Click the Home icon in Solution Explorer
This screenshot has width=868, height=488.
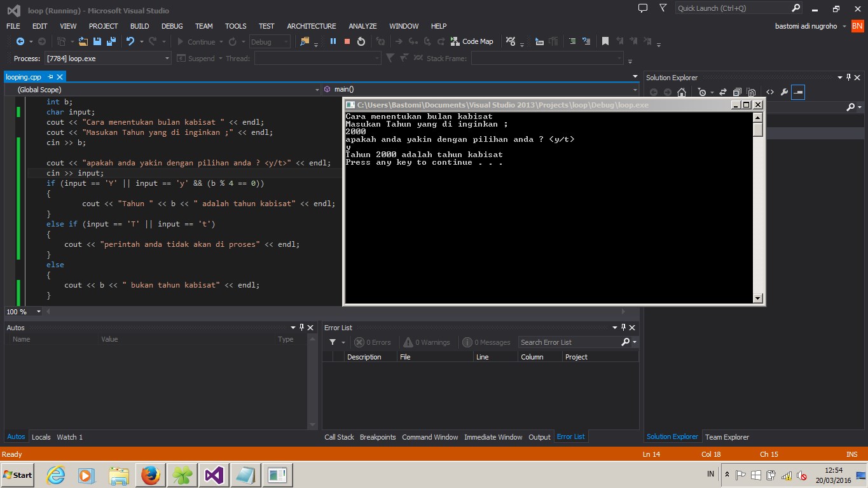click(x=682, y=92)
